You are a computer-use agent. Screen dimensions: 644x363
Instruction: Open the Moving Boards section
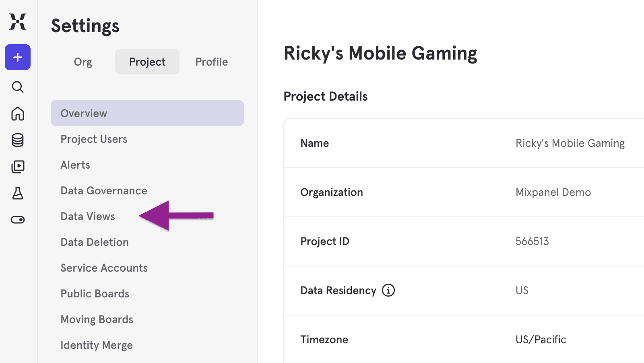click(x=97, y=319)
